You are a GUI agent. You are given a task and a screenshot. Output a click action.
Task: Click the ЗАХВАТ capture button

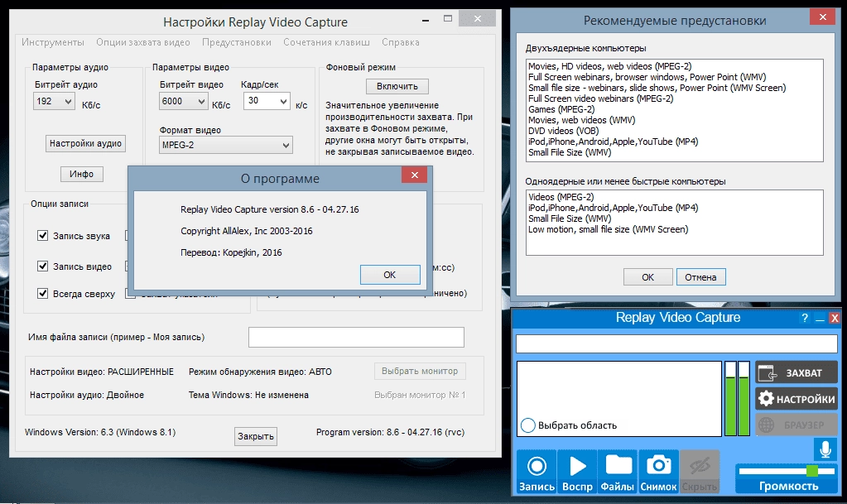(x=796, y=372)
